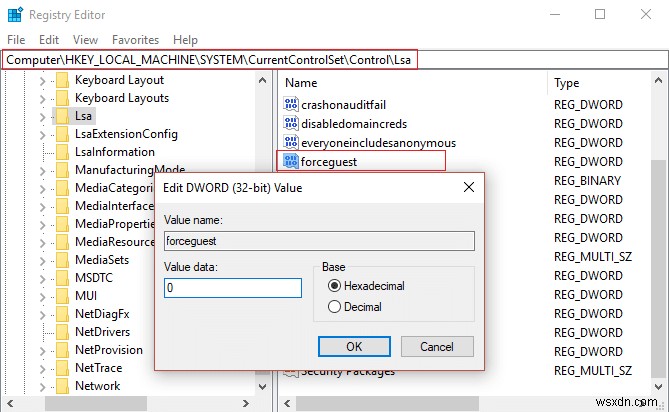
Task: Click the ManufacturingMode folder icon
Action: coord(62,170)
